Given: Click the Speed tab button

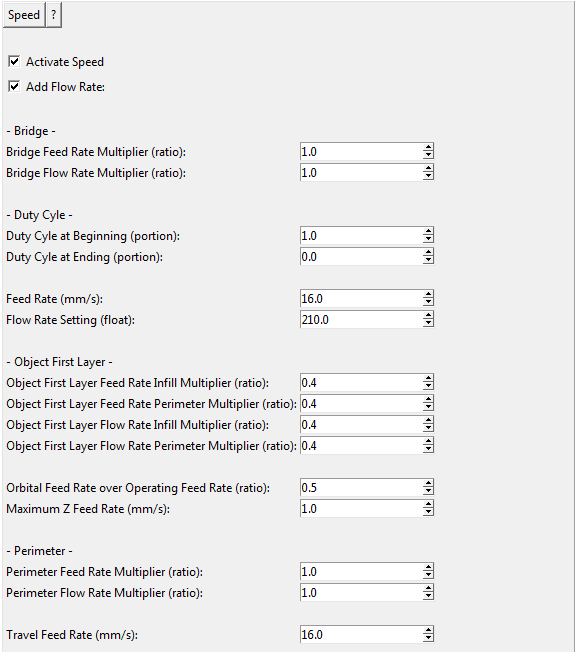Looking at the screenshot, I should click(x=24, y=15).
